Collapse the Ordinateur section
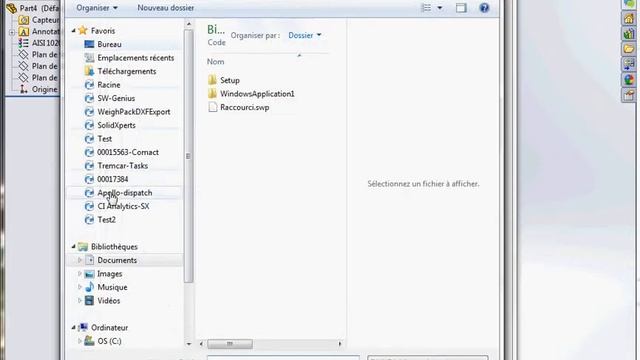This screenshot has width=640, height=360. point(74,327)
